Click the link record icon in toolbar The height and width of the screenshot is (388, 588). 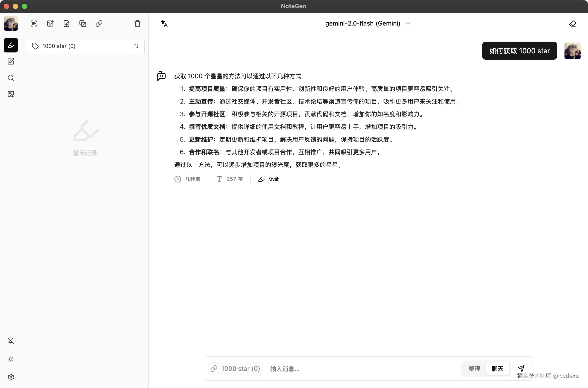pos(99,24)
